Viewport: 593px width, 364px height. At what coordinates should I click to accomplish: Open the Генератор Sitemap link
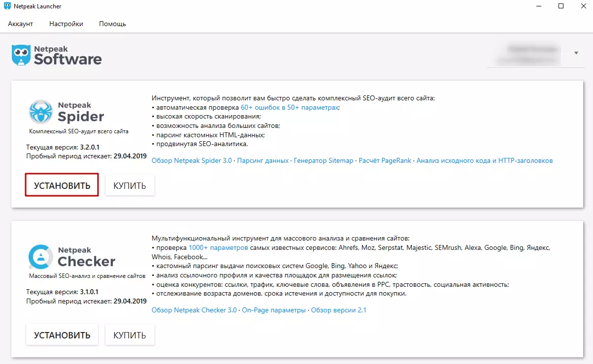324,160
